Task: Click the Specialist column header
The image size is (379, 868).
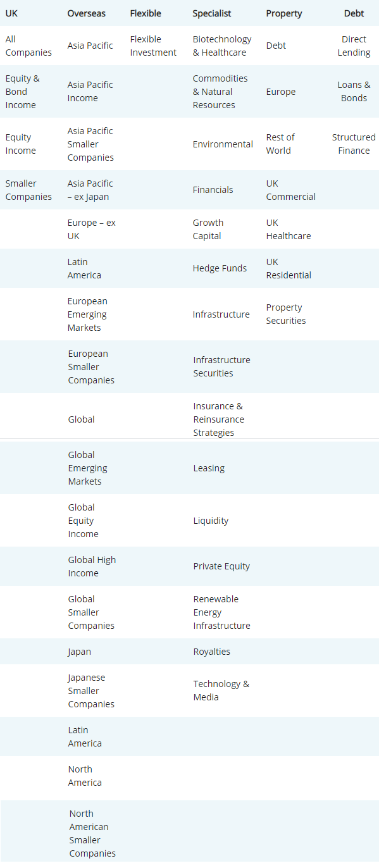Action: [x=212, y=13]
